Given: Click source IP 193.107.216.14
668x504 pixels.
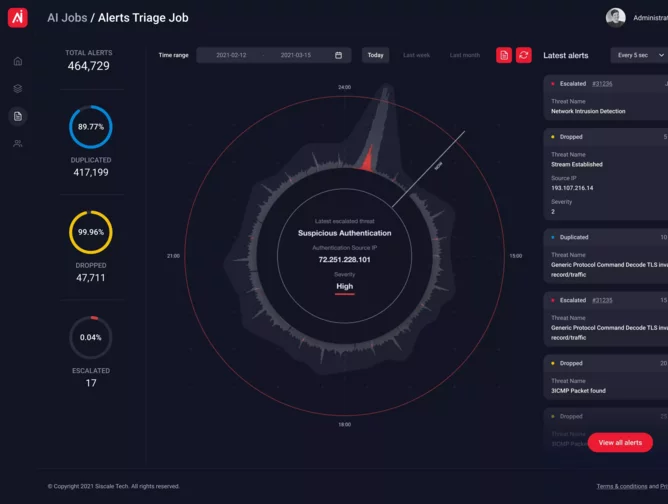Looking at the screenshot, I should click(572, 188).
